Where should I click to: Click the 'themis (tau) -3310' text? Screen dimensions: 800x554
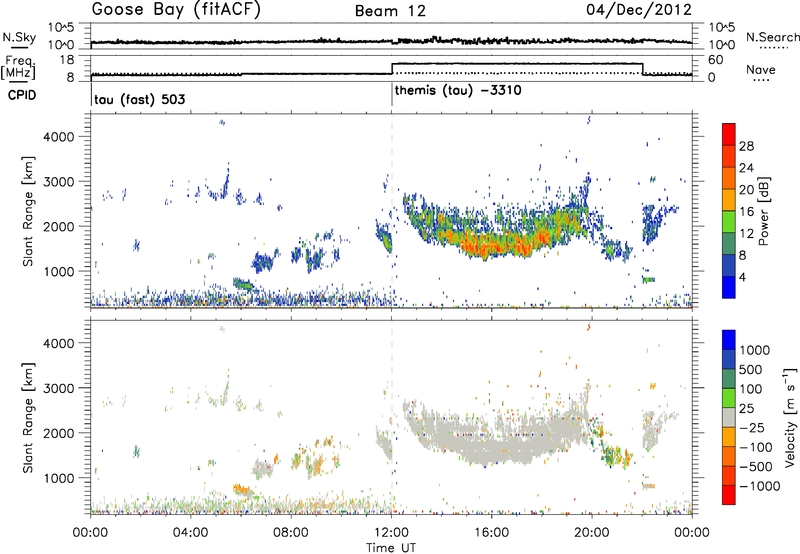pyautogui.click(x=458, y=91)
